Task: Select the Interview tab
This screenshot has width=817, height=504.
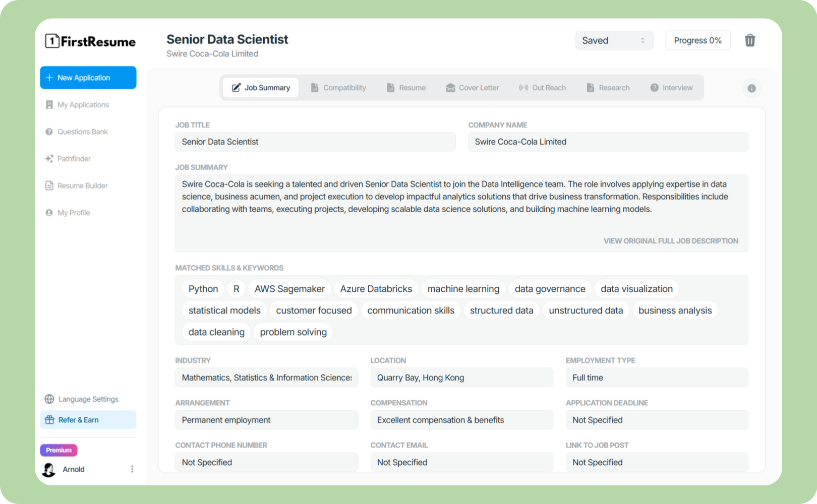Action: pyautogui.click(x=672, y=88)
